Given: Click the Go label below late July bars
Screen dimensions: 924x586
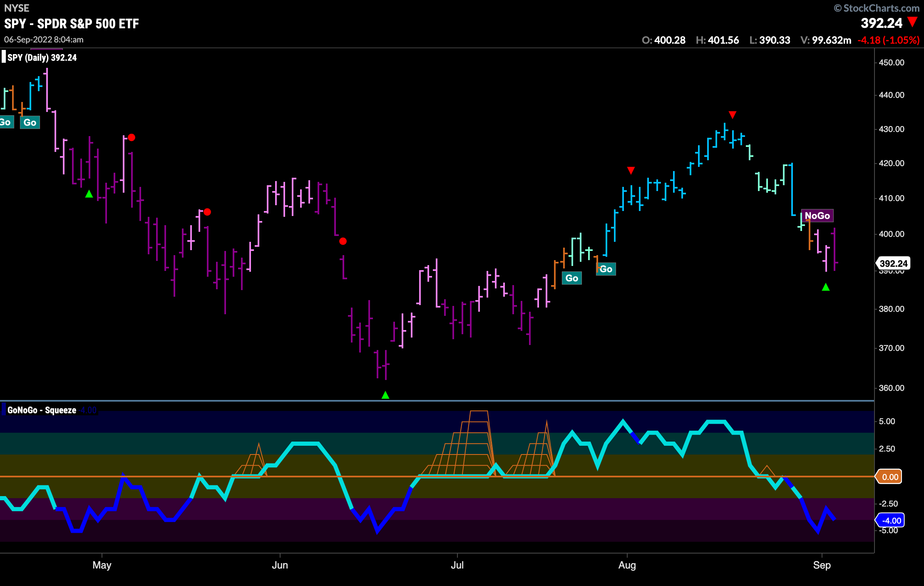Looking at the screenshot, I should (x=606, y=269).
